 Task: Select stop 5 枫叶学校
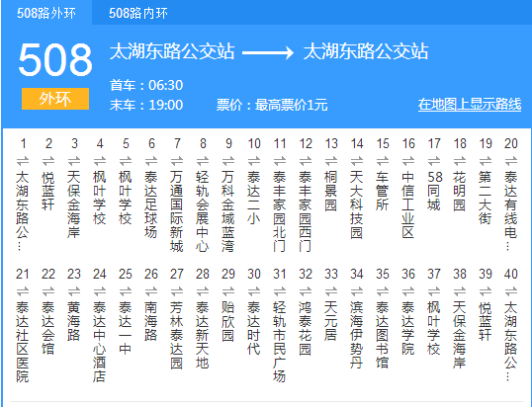pos(126,198)
